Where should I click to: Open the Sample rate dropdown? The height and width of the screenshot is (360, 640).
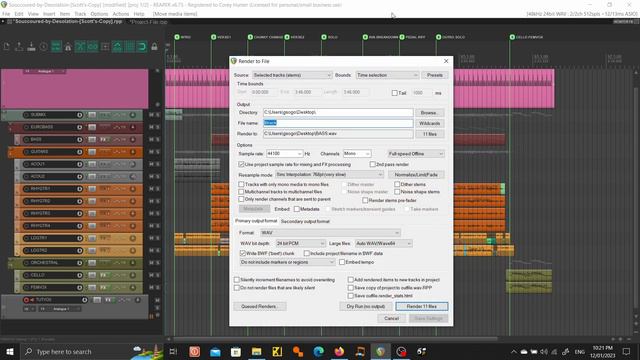(x=284, y=154)
